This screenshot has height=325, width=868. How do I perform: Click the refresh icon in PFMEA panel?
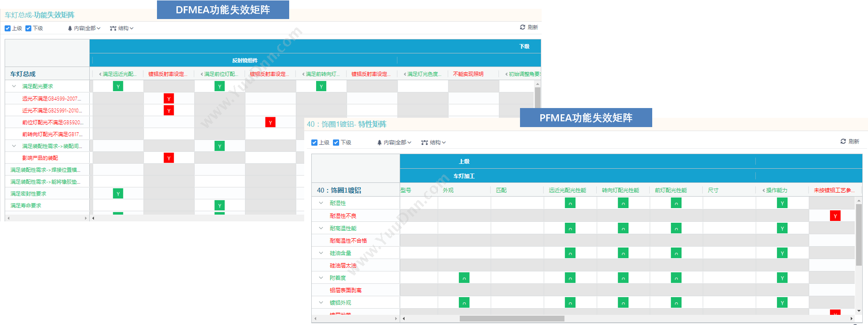[x=843, y=141]
